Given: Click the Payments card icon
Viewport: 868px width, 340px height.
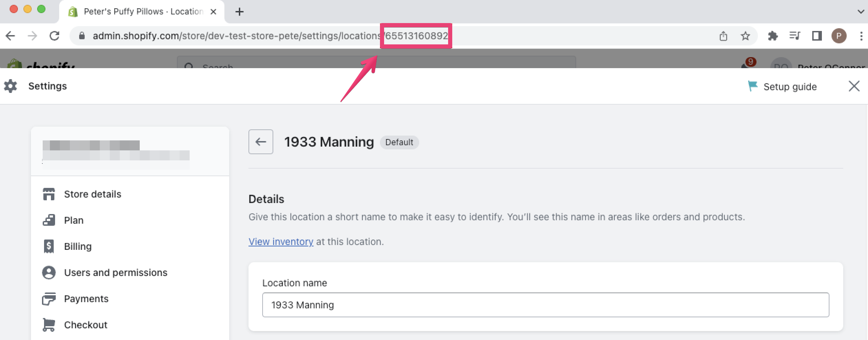Looking at the screenshot, I should pos(49,299).
